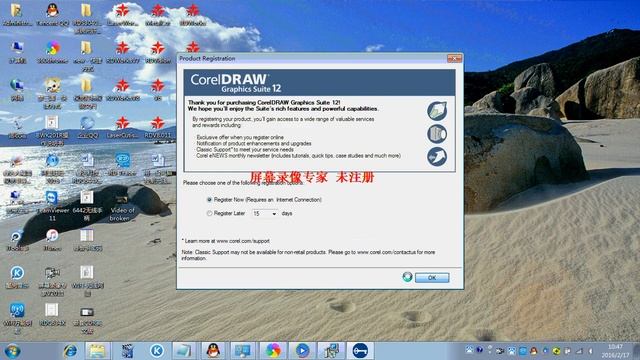The width and height of the screenshot is (640, 360).
Task: Open the K music player in the taskbar
Action: click(157, 351)
